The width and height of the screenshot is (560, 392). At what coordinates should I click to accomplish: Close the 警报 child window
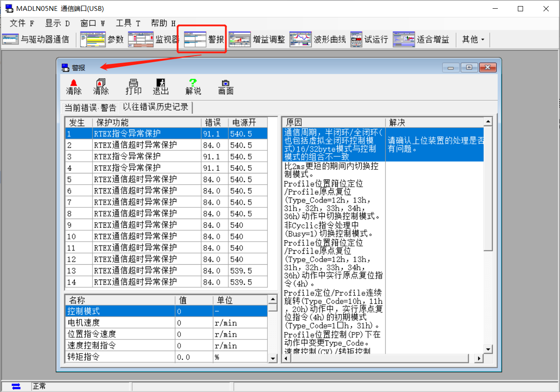[x=488, y=67]
